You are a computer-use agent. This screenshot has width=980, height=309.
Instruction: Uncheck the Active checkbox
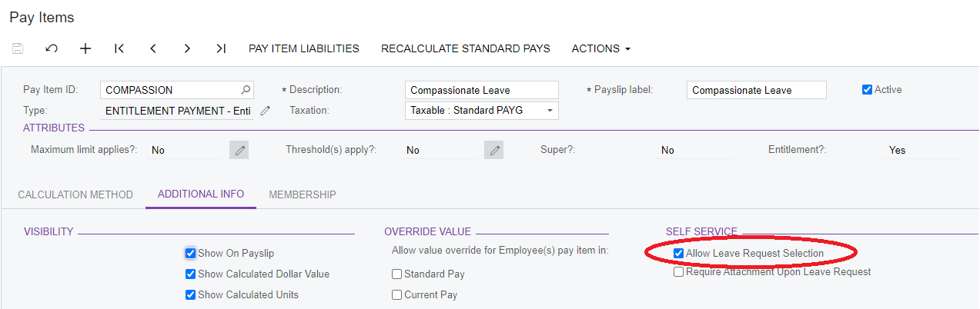867,90
